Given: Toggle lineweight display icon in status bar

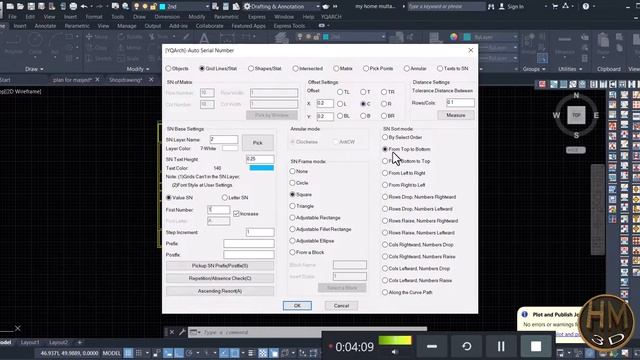Looking at the screenshot, I should 251,353.
